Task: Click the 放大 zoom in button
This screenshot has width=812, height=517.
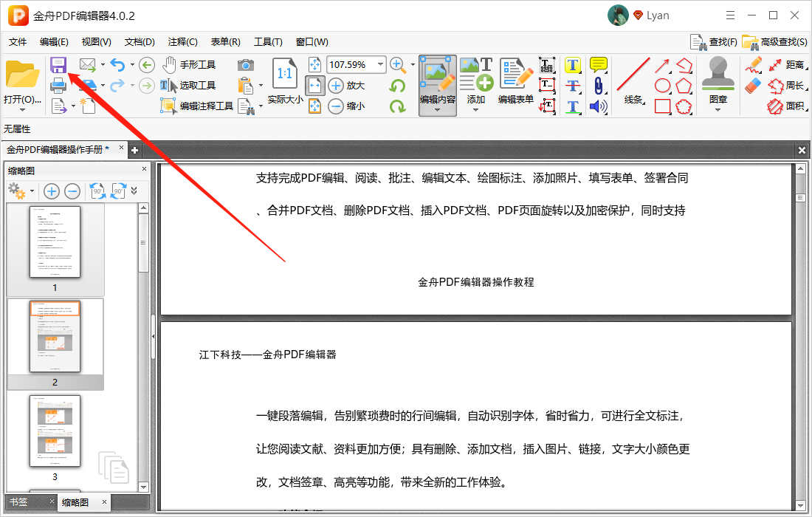Action: [346, 86]
